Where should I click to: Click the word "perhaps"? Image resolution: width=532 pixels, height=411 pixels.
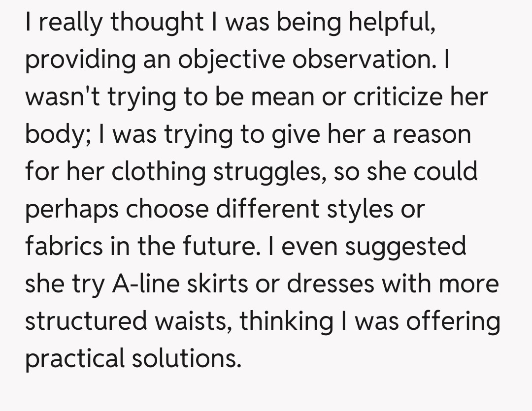pyautogui.click(x=70, y=209)
